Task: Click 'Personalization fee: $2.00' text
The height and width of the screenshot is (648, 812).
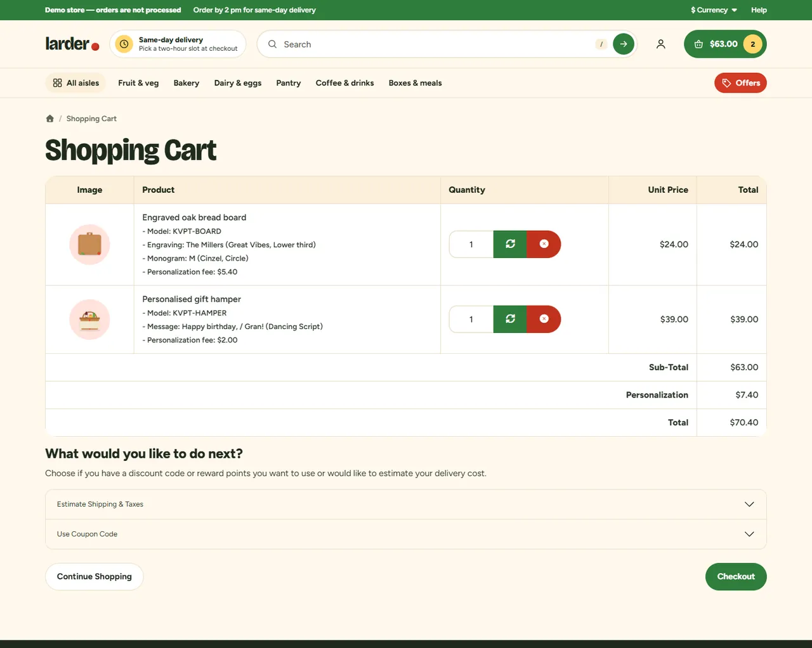Action: (x=190, y=340)
